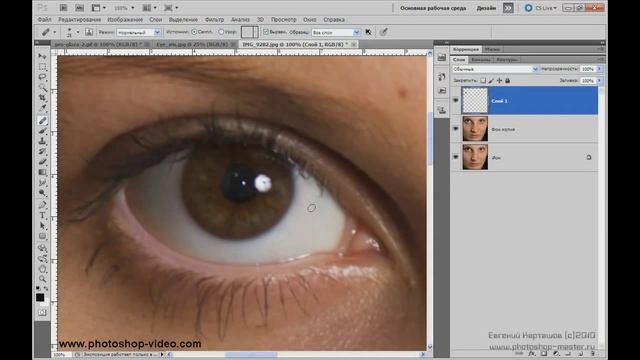Open the Редактирование menu
The width and height of the screenshot is (640, 360).
click(x=79, y=20)
